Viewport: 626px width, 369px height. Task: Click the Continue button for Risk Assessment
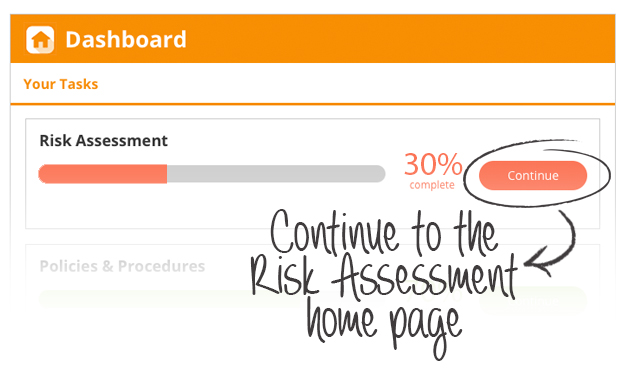(533, 175)
